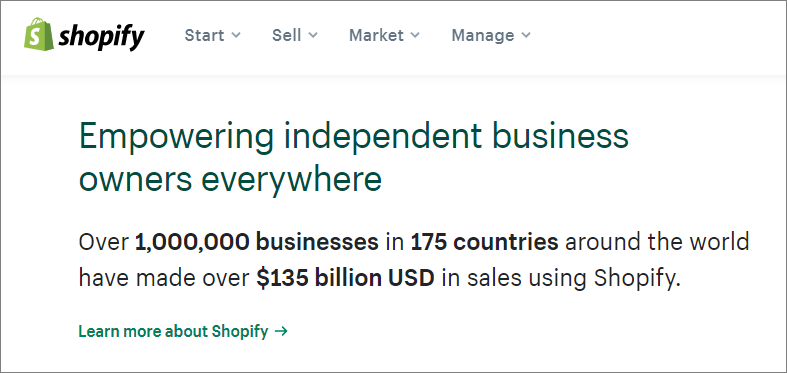
Task: Click the arrow icon after Learn more
Action: [282, 331]
